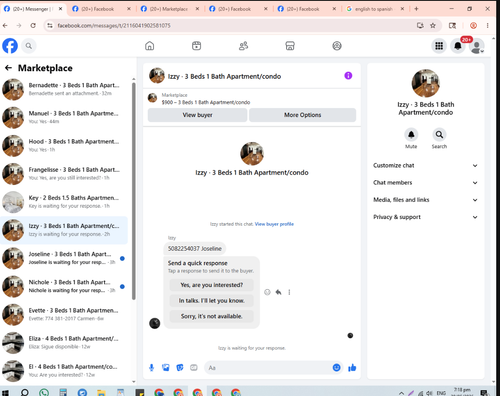500x396 pixels.
Task: Reload the page in browser
Action: 33,25
